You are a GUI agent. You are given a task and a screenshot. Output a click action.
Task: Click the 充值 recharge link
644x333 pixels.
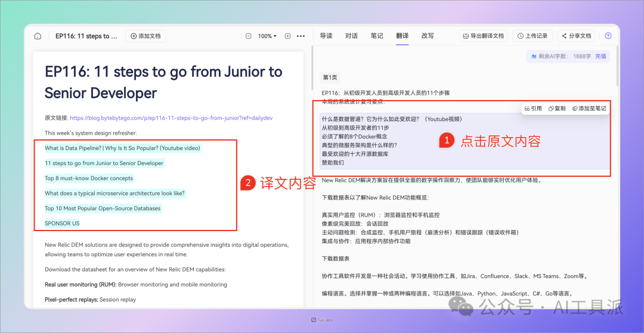coord(600,56)
